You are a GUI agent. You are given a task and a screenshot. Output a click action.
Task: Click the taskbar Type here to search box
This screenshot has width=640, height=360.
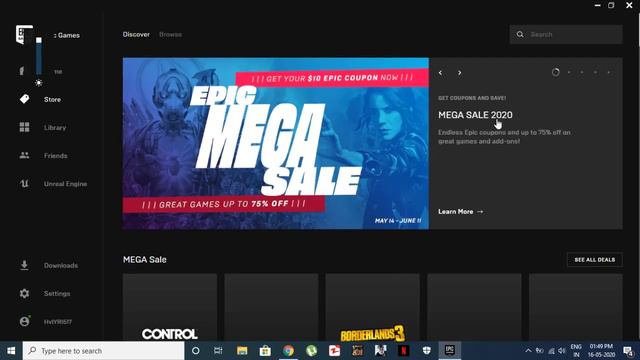point(103,351)
